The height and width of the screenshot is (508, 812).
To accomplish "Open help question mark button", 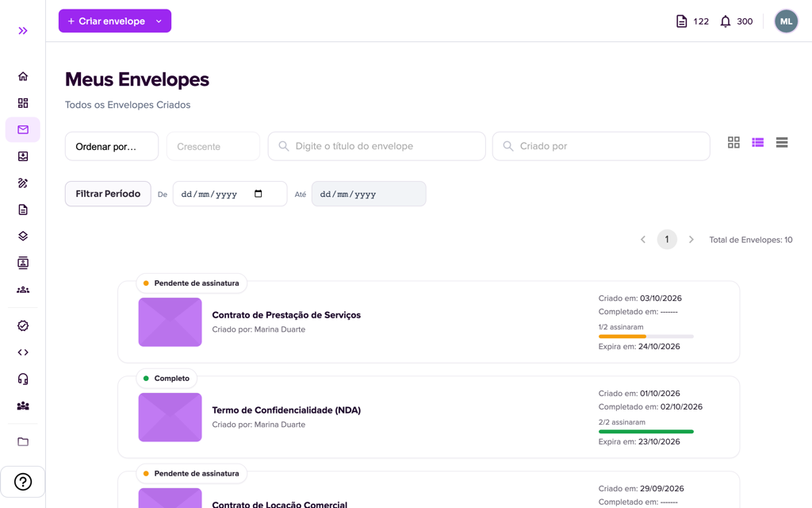I will [x=23, y=482].
